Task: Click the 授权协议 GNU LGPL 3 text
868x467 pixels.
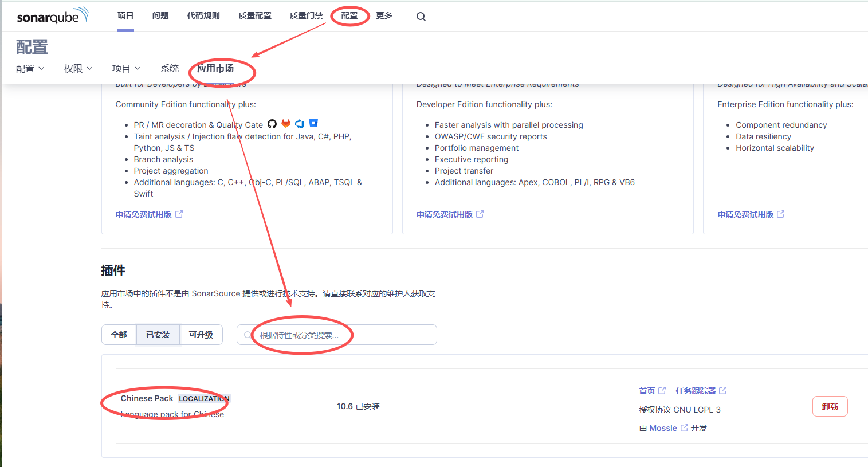Action: tap(680, 410)
